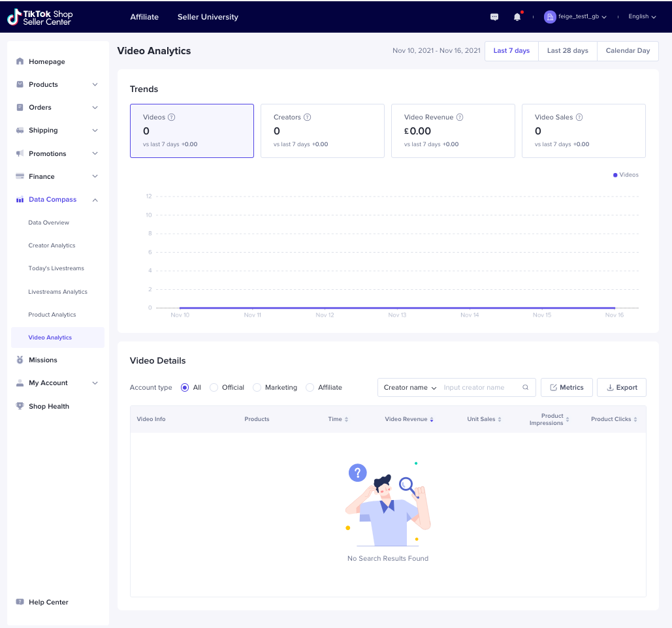
Task: Click the help icon next to Videos
Action: tap(172, 118)
